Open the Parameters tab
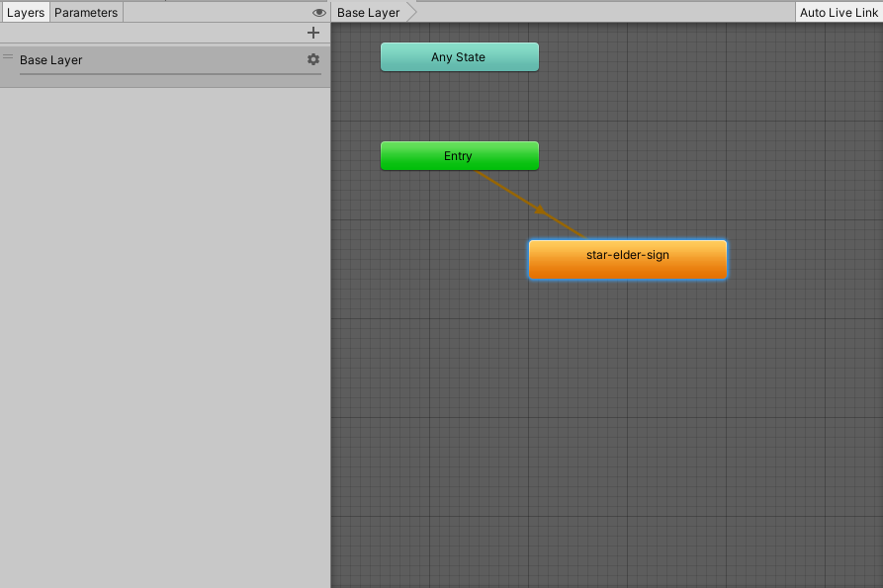The height and width of the screenshot is (588, 883). (86, 13)
